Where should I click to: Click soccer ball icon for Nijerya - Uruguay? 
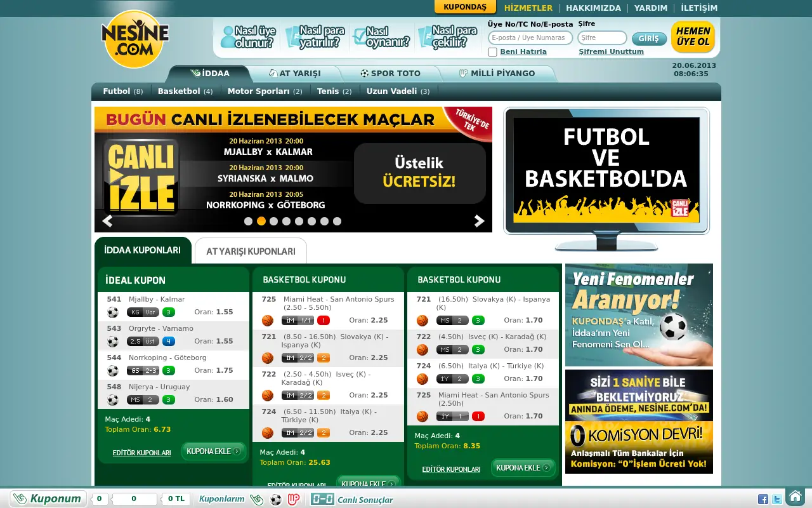pos(113,400)
